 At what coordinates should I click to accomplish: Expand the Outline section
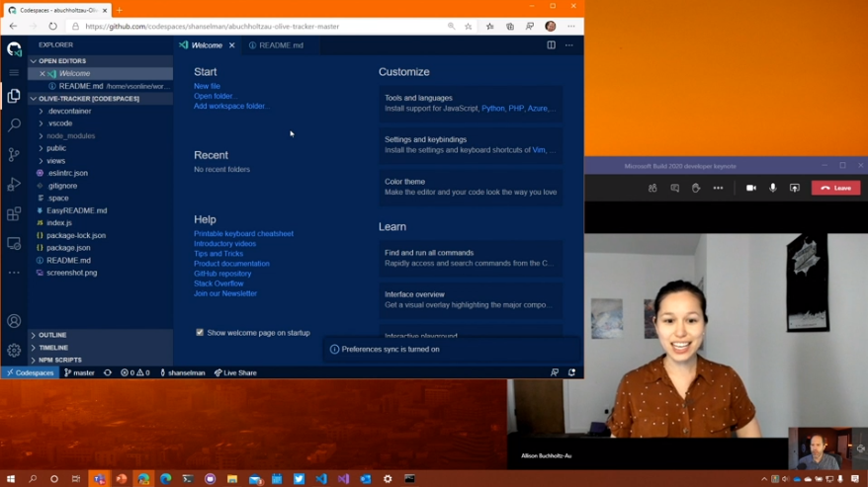(52, 336)
